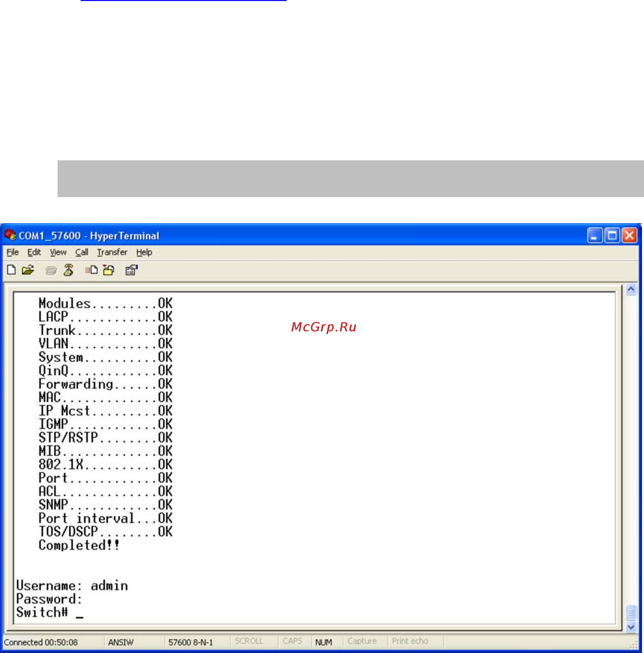Click the 'ACL.............OK' line
Image resolution: width=644 pixels, height=653 pixels.
pos(105,491)
